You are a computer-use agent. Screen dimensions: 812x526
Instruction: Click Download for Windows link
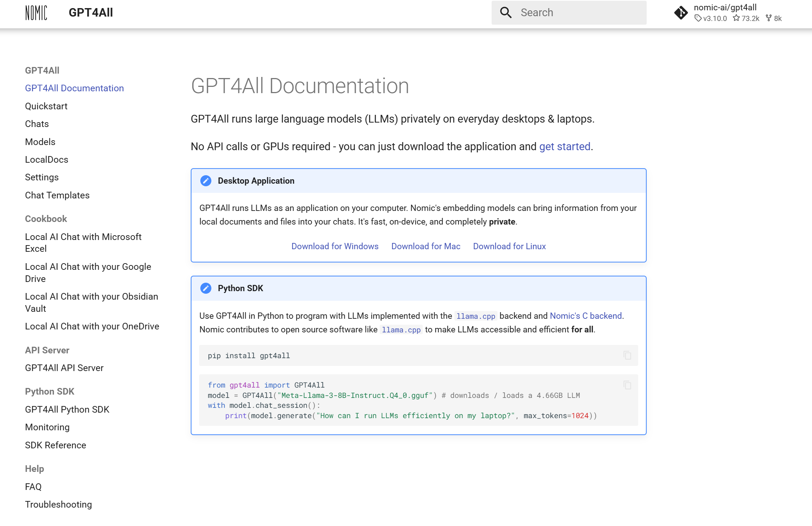pyautogui.click(x=335, y=246)
